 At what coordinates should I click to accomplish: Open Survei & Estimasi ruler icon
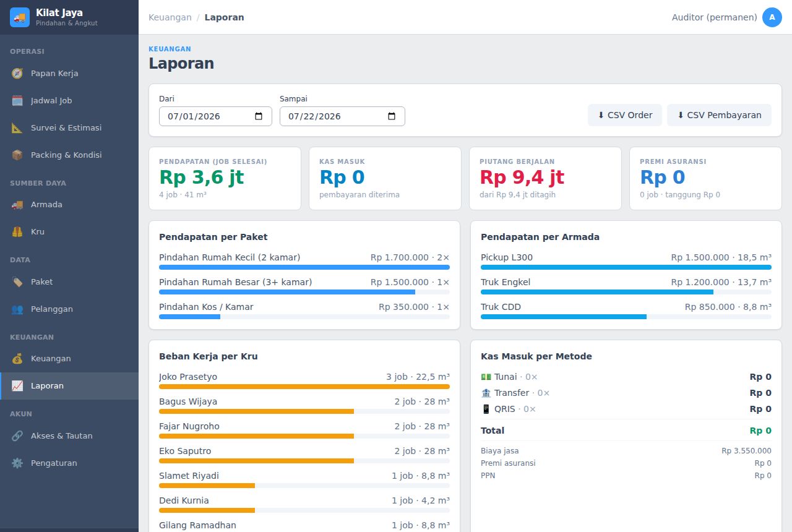17,128
